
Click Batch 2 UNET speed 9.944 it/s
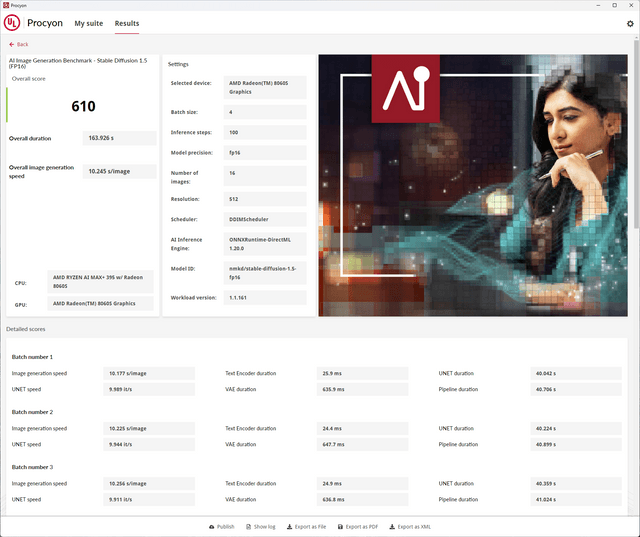click(x=149, y=444)
